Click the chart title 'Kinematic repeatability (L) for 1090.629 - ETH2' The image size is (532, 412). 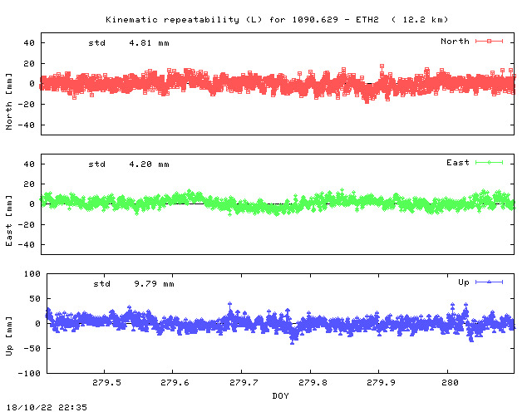pyautogui.click(x=242, y=20)
